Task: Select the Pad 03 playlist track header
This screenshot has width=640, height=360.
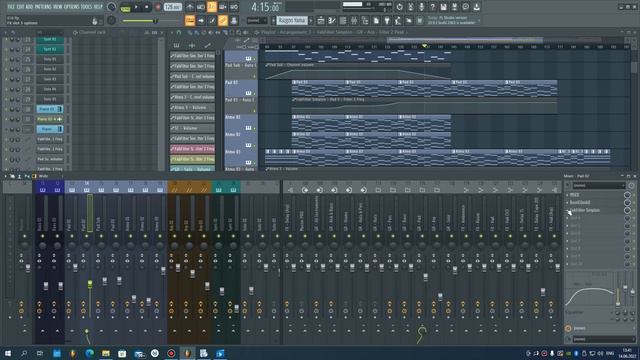Action: pyautogui.click(x=241, y=88)
